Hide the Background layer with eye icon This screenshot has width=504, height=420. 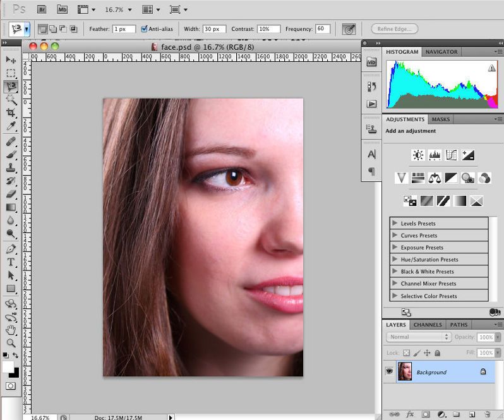[x=389, y=372]
